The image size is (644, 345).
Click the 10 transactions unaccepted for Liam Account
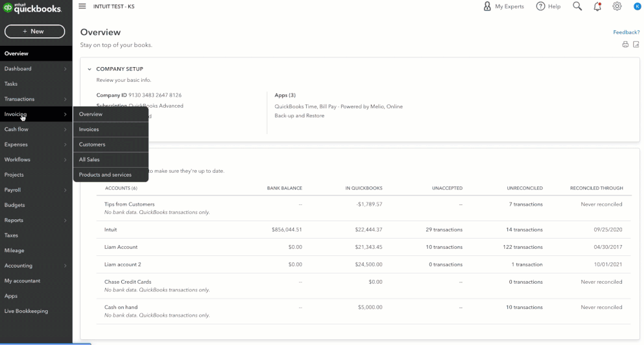click(444, 247)
